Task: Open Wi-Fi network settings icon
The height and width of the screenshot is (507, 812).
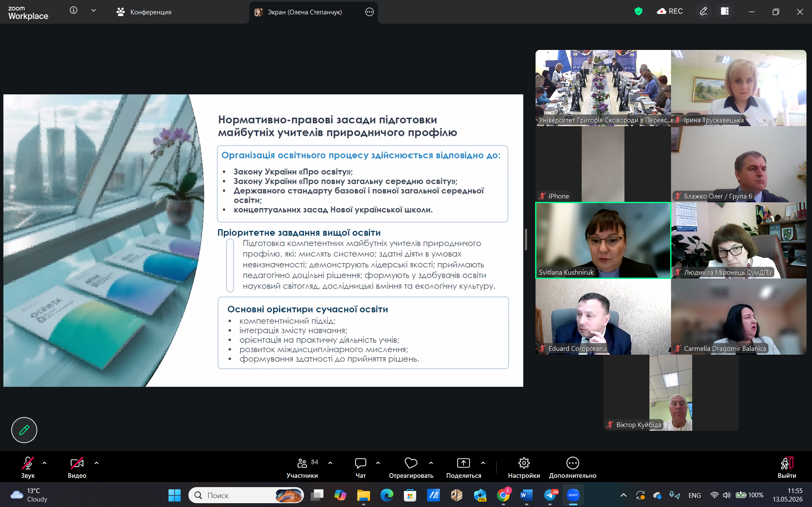Action: [x=715, y=495]
